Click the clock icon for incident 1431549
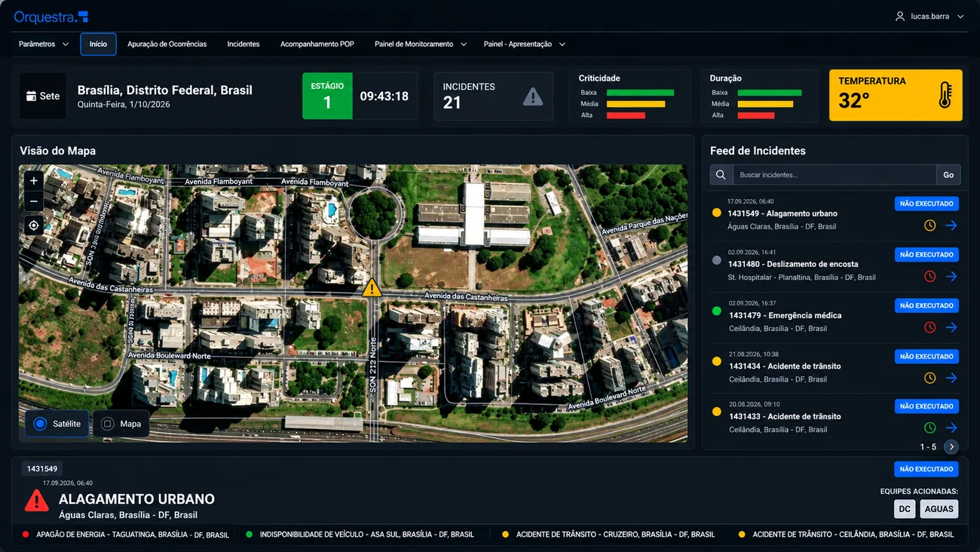The width and height of the screenshot is (980, 552). coord(930,225)
